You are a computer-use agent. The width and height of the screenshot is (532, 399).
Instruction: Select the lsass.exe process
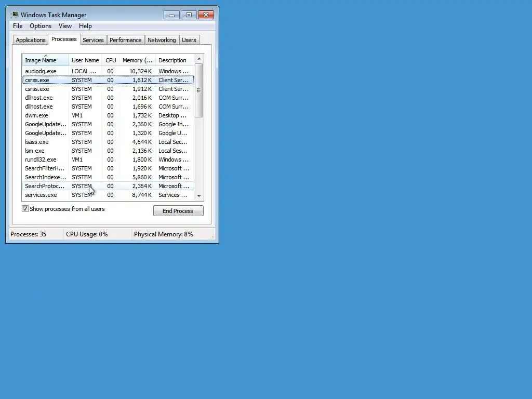point(108,142)
